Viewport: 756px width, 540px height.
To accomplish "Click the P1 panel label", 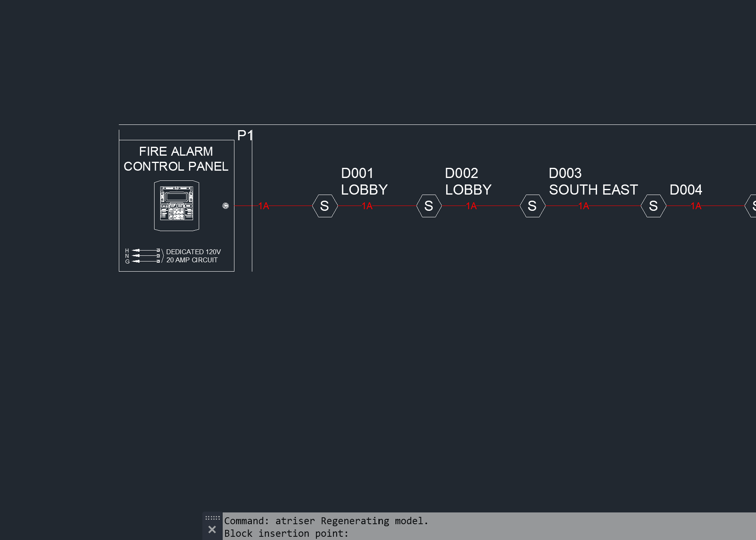I will coord(245,135).
